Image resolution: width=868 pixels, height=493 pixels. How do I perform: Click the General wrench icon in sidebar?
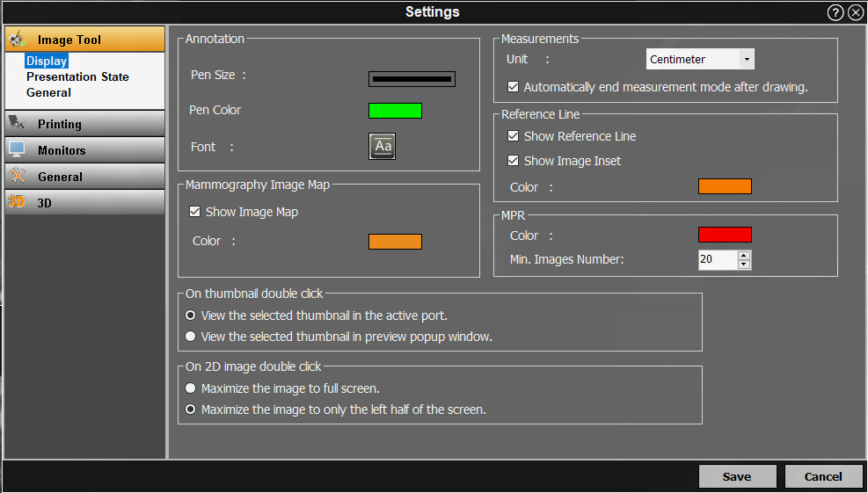18,177
